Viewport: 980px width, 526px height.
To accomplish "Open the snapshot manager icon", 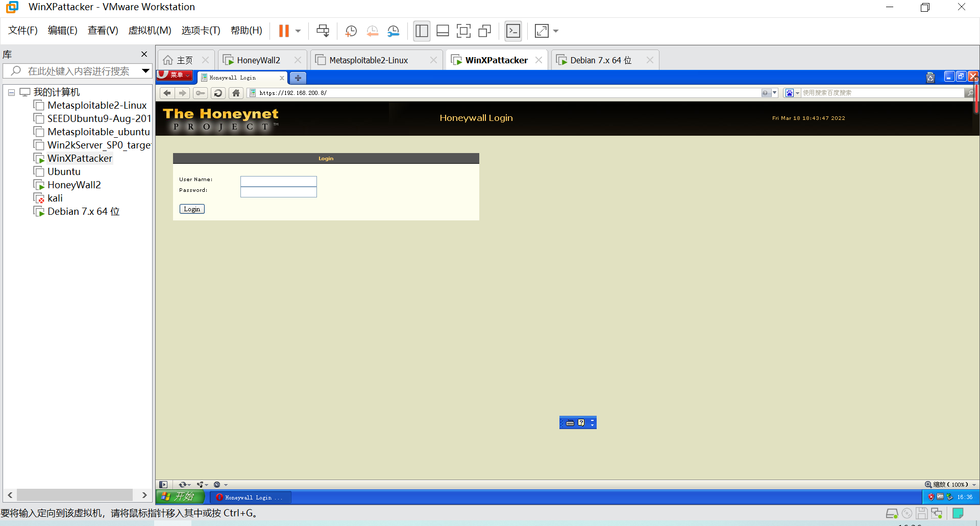I will 393,31.
